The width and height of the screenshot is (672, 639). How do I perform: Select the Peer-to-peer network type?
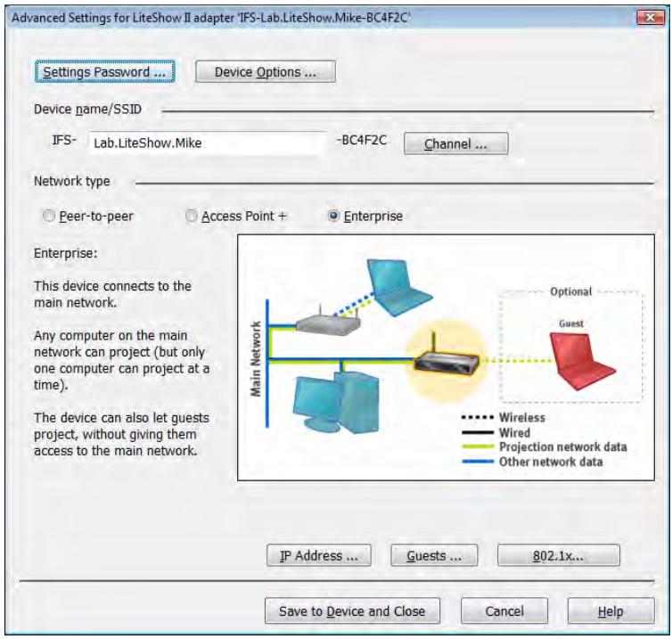88,216
